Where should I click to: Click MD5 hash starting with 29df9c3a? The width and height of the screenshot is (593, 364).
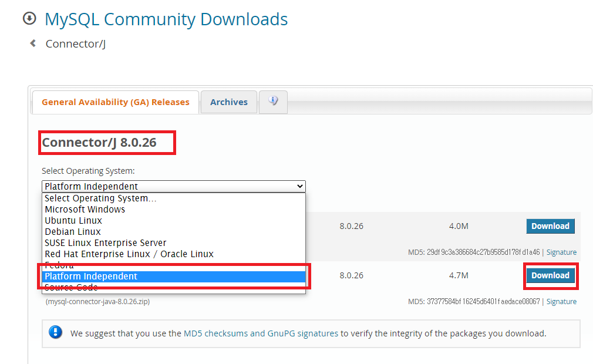pos(483,252)
